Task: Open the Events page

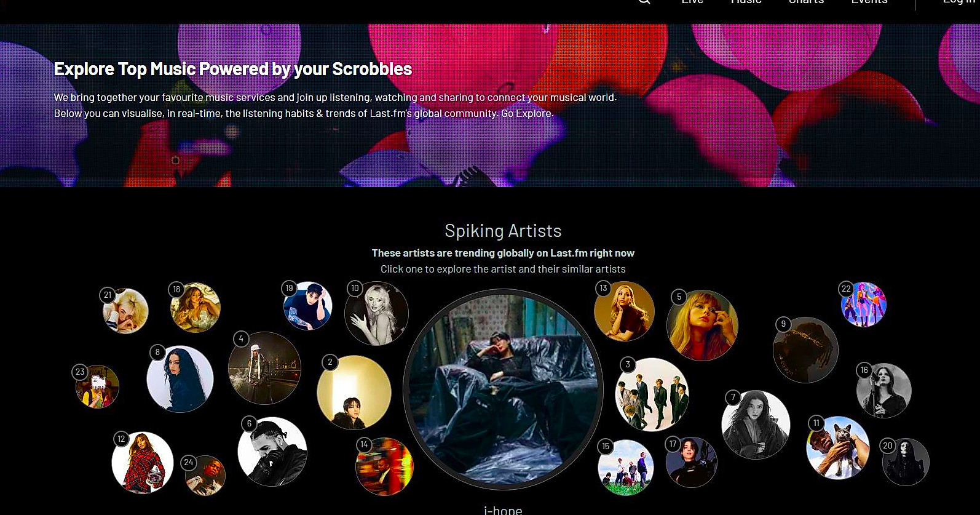Action: point(869,2)
